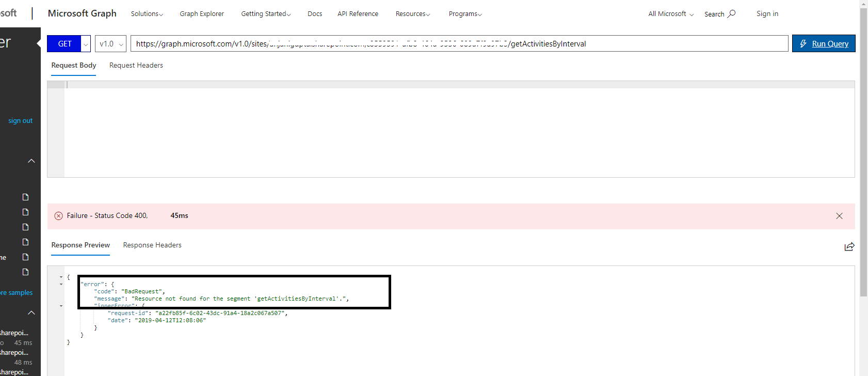This screenshot has height=376, width=868.
Task: Go to Microsoft Graph home link
Action: [x=82, y=13]
